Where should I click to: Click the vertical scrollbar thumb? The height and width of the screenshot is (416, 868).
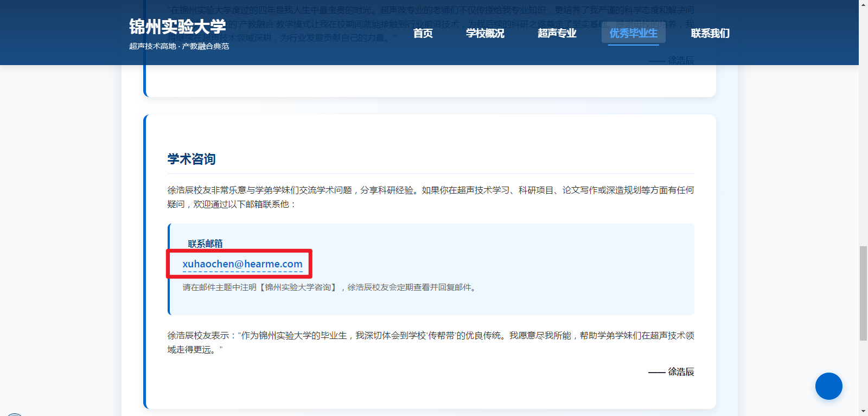863,293
